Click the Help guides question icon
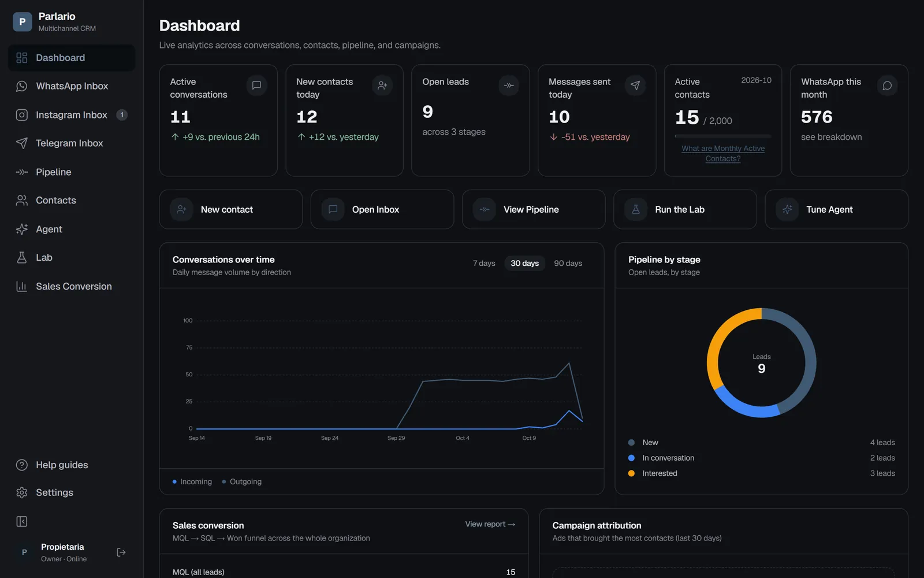The height and width of the screenshot is (578, 924). pyautogui.click(x=22, y=465)
